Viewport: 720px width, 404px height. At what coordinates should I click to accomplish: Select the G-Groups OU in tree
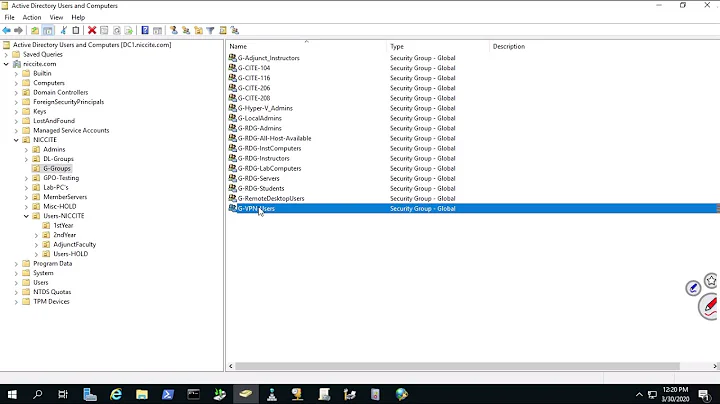pyautogui.click(x=57, y=168)
